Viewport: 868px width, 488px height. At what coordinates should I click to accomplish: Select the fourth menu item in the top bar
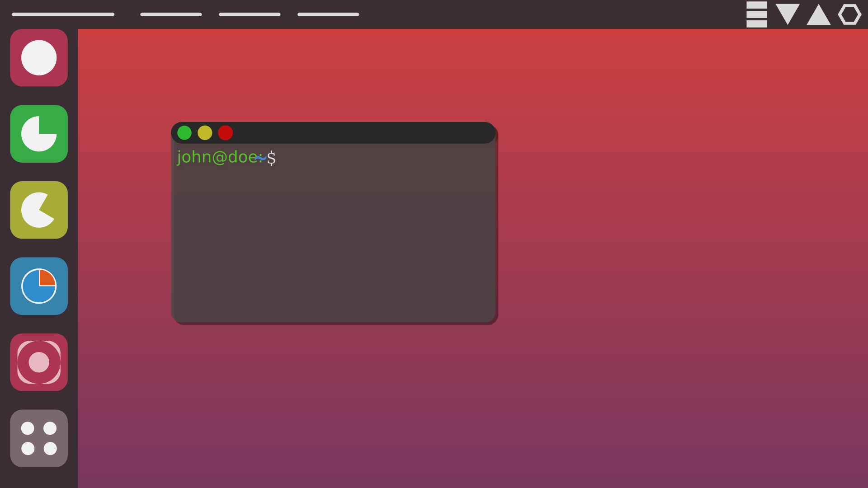[x=328, y=14]
